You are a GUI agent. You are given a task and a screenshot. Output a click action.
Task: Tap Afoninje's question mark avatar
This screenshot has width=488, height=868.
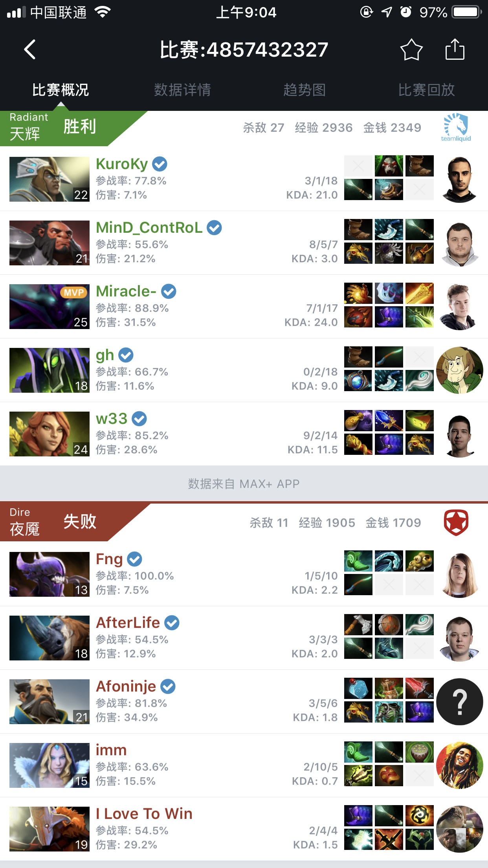pyautogui.click(x=460, y=702)
